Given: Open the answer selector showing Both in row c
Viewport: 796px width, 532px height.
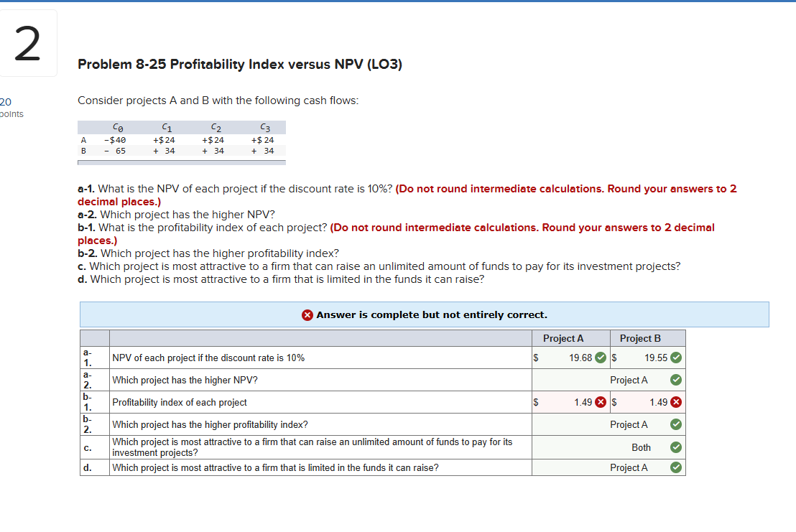Looking at the screenshot, I should point(639,447).
